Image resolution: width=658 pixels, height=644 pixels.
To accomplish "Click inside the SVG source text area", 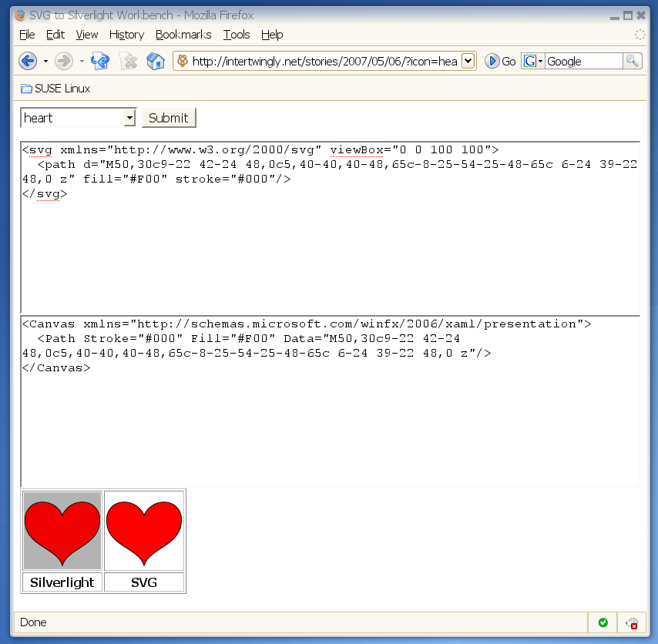I will pyautogui.click(x=331, y=227).
